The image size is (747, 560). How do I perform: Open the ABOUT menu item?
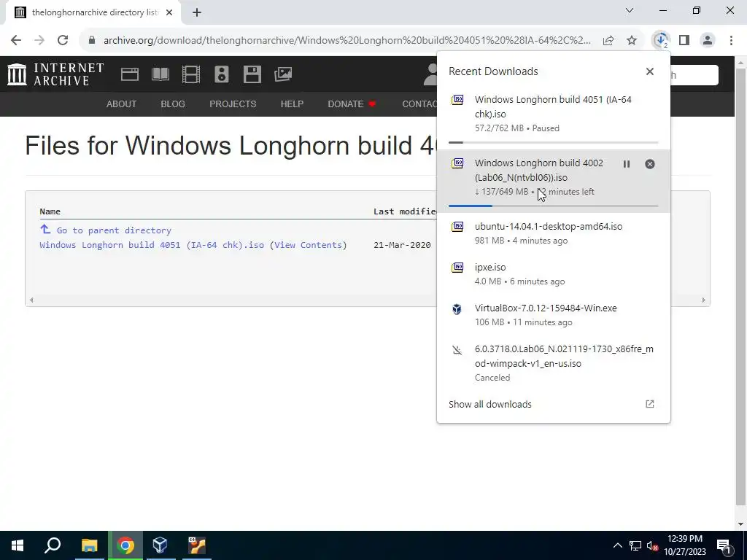122,104
